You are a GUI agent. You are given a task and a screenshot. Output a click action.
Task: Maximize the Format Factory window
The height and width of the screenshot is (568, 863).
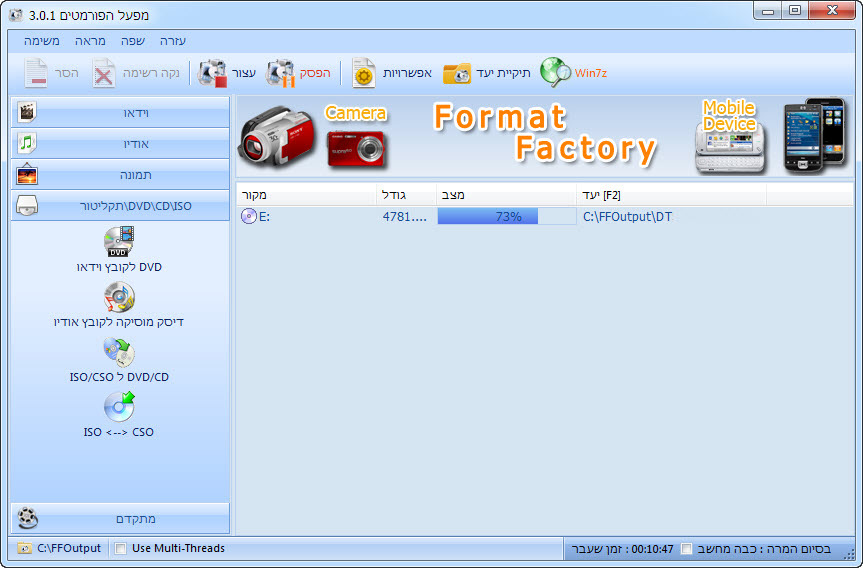795,10
